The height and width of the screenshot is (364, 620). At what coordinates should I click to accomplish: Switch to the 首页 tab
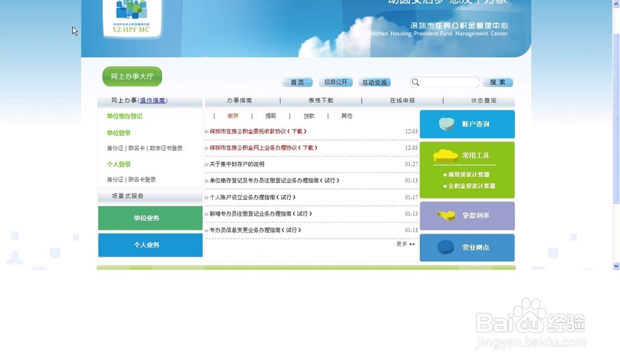[x=297, y=81]
